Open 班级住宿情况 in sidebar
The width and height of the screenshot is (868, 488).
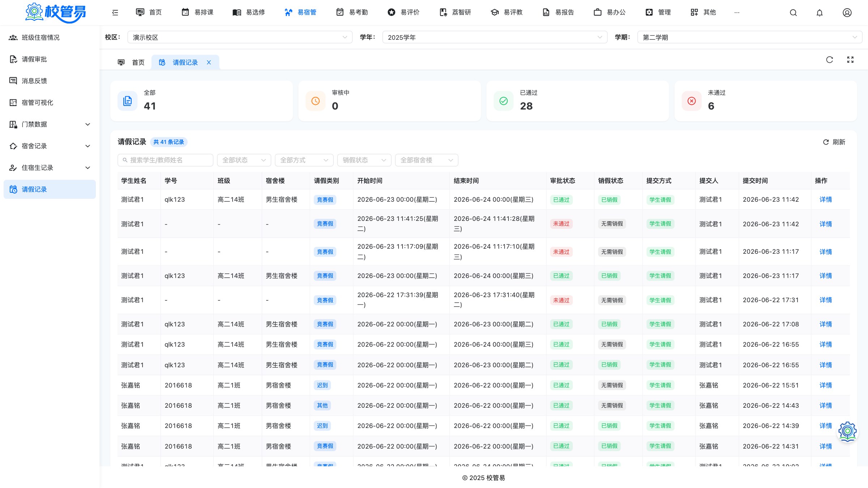click(x=50, y=38)
